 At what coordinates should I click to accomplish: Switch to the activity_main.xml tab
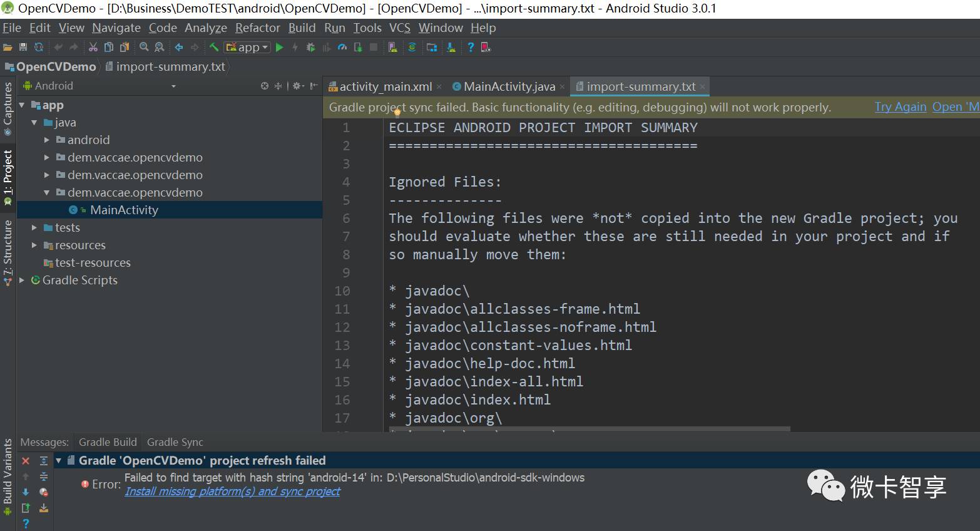point(385,86)
